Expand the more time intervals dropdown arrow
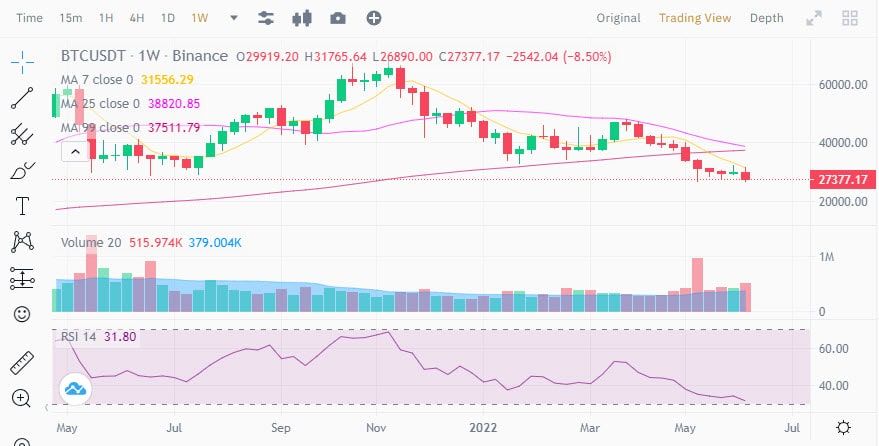Image resolution: width=879 pixels, height=446 pixels. [234, 18]
